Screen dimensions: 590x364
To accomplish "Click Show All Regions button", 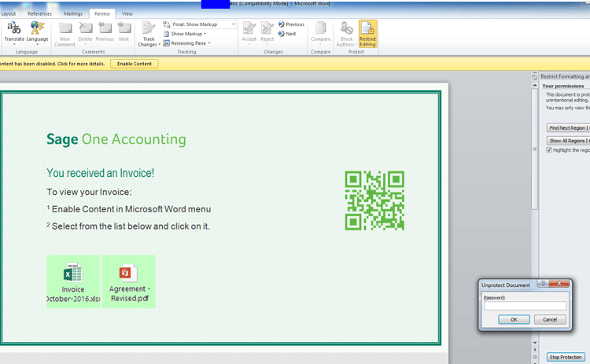I will click(568, 141).
